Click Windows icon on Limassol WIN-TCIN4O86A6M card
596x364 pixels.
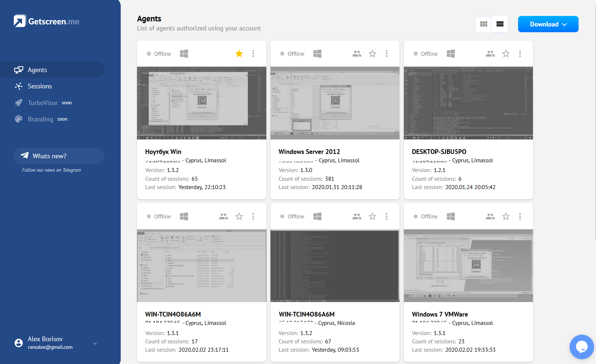click(184, 216)
